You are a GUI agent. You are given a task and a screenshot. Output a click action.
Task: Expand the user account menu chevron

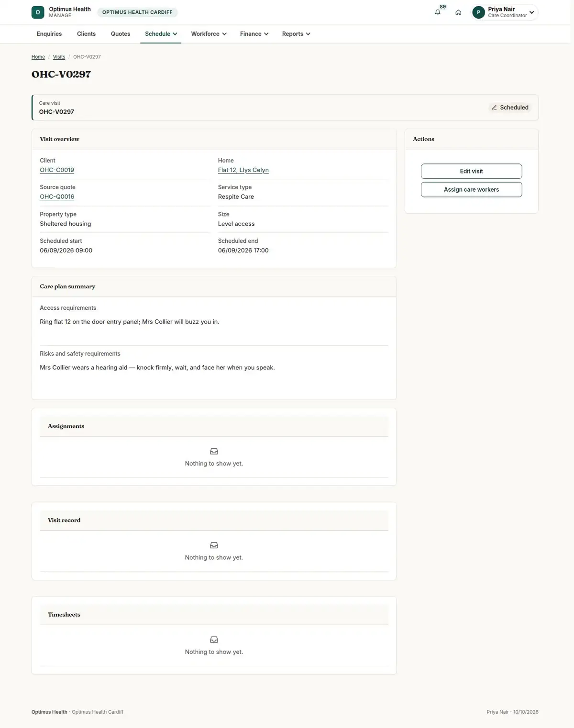pos(531,12)
